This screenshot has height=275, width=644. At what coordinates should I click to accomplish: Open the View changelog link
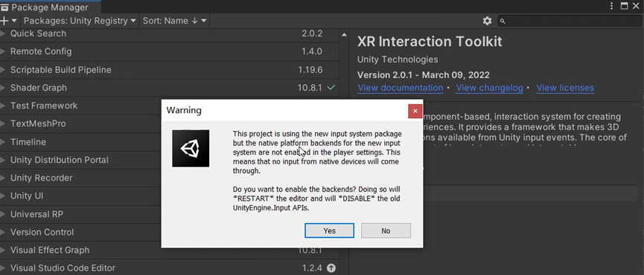[490, 88]
